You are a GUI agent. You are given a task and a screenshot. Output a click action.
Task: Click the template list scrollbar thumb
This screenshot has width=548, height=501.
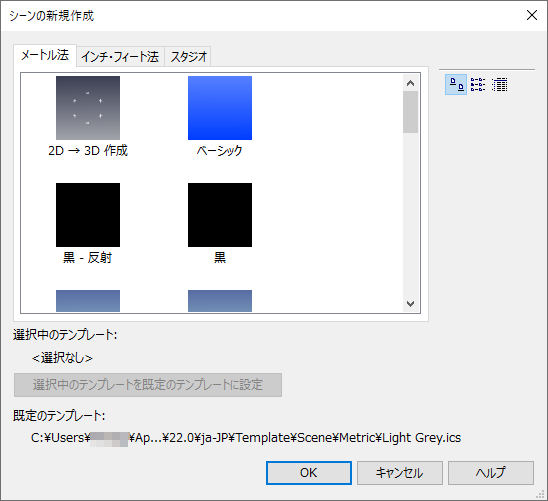(410, 112)
